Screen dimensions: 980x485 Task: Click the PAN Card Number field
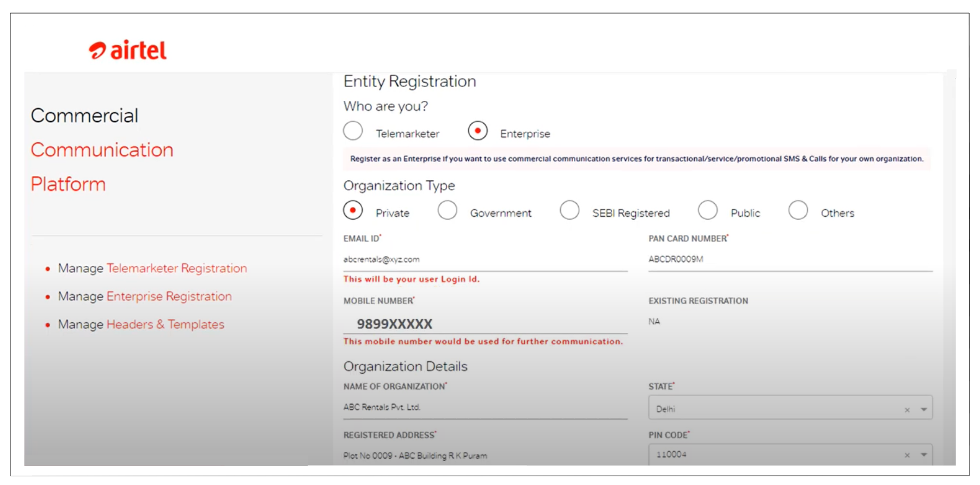789,259
